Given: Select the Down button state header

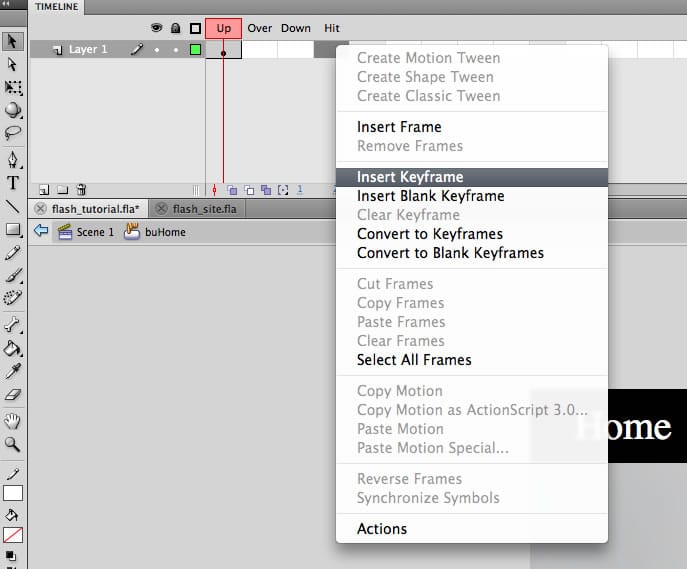Looking at the screenshot, I should [x=296, y=28].
